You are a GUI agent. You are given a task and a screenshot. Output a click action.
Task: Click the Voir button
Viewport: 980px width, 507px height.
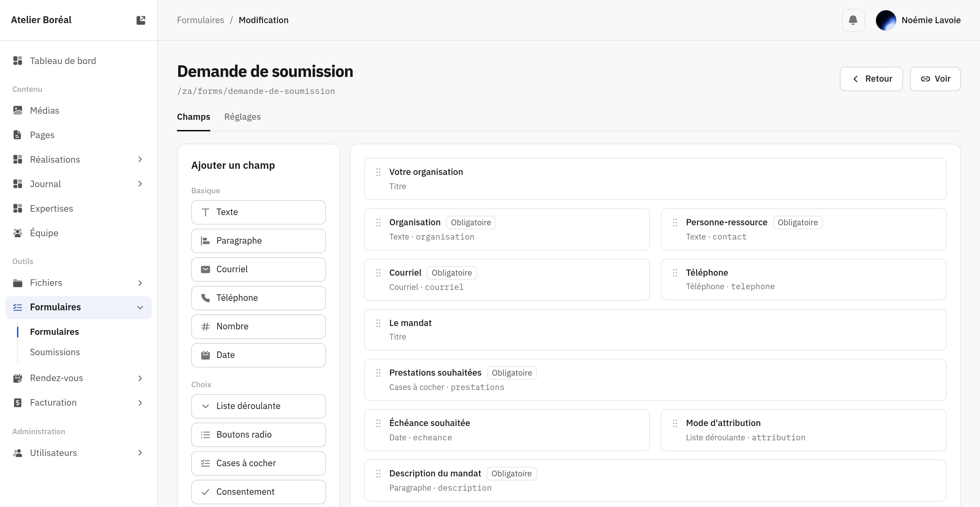tap(935, 79)
